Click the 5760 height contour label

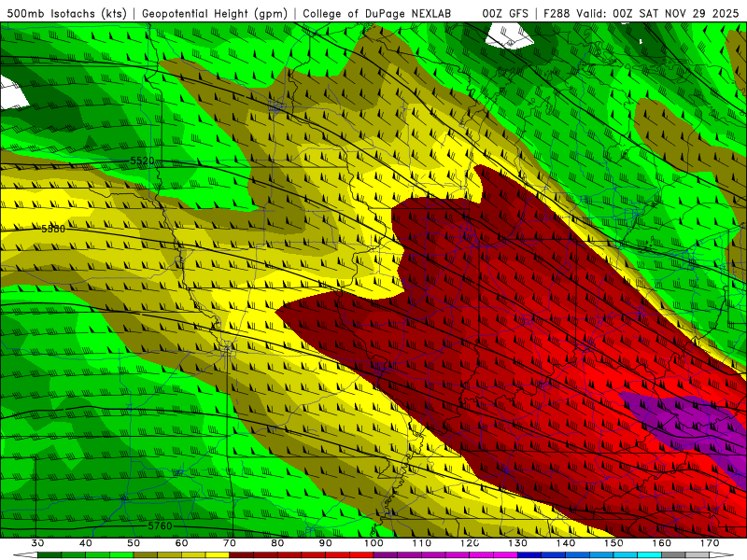(160, 525)
